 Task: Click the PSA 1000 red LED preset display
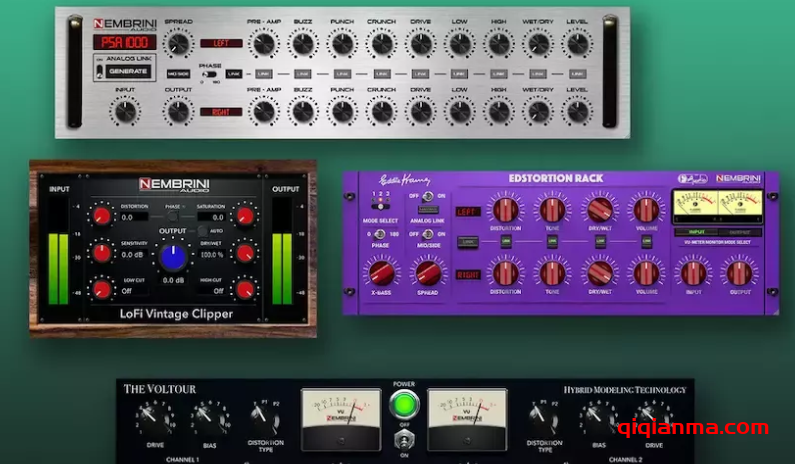pos(125,42)
